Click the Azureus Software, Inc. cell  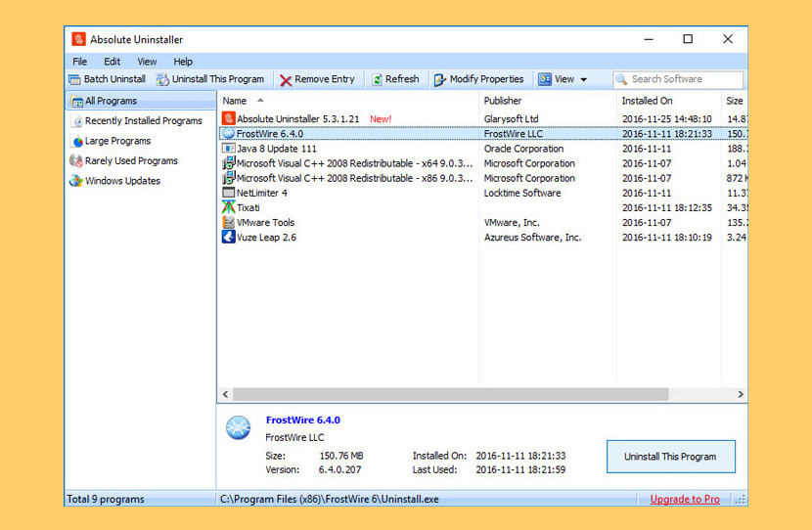click(532, 238)
